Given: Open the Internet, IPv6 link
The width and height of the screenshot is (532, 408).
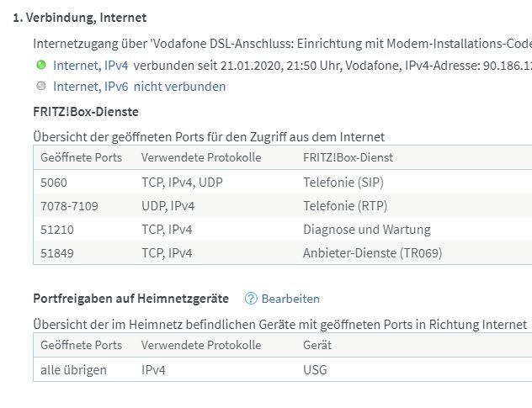Looking at the screenshot, I should [90, 86].
